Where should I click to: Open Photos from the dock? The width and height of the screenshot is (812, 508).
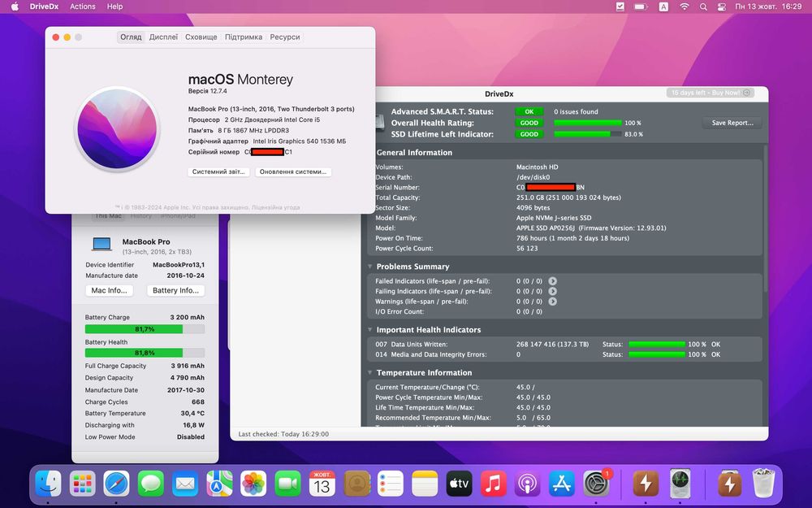point(253,484)
